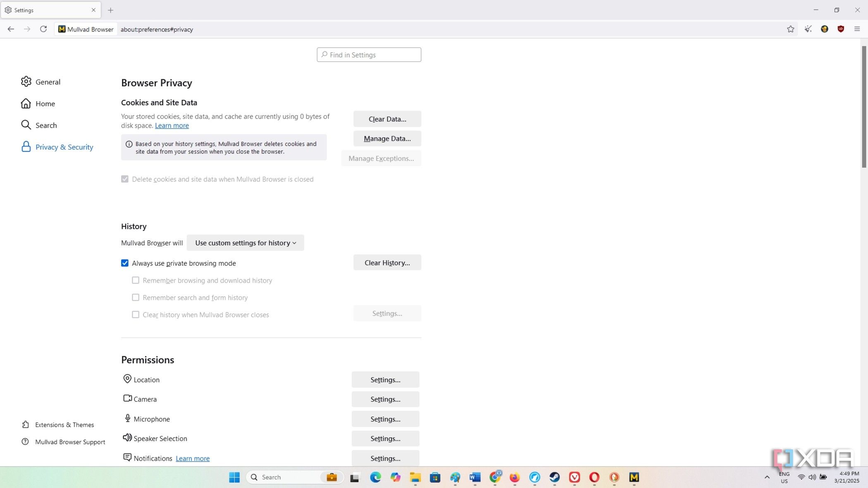The width and height of the screenshot is (868, 488).
Task: Check Remember search and form history
Action: click(x=136, y=298)
